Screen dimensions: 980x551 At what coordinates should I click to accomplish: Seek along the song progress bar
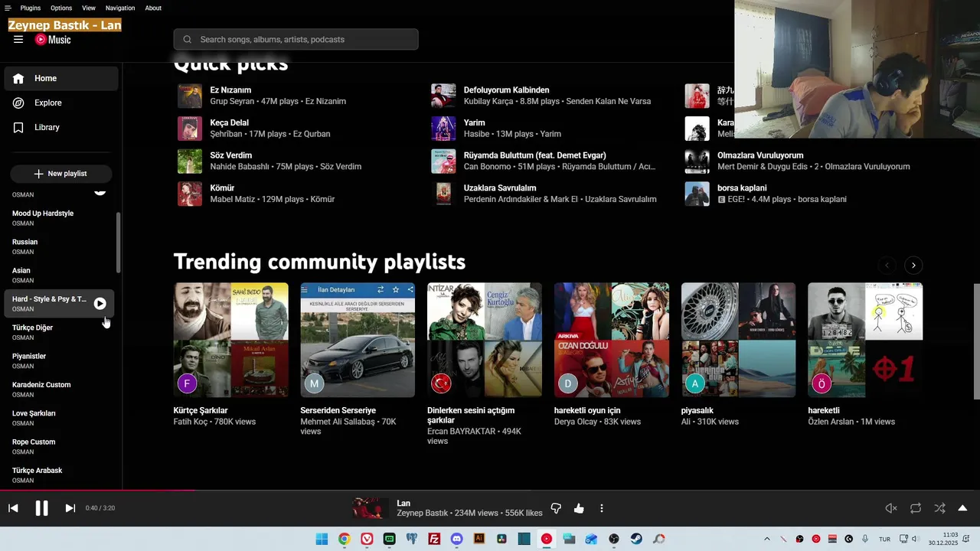point(490,491)
